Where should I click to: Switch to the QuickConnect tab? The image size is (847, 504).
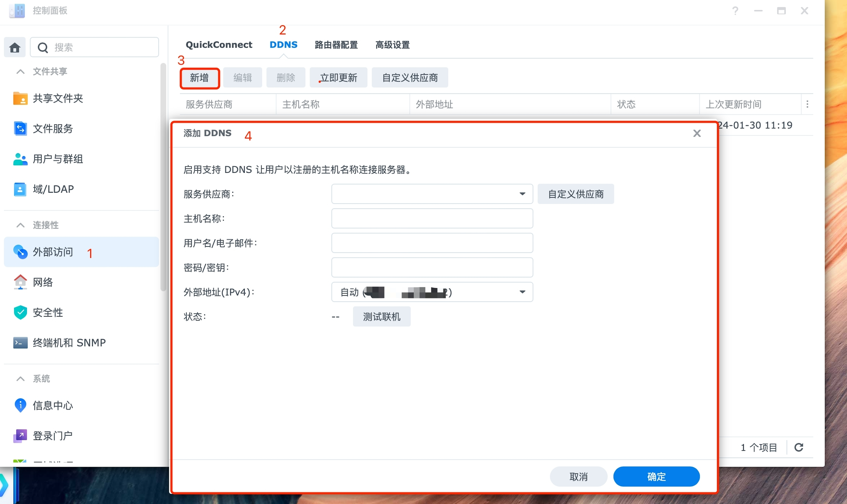[219, 45]
